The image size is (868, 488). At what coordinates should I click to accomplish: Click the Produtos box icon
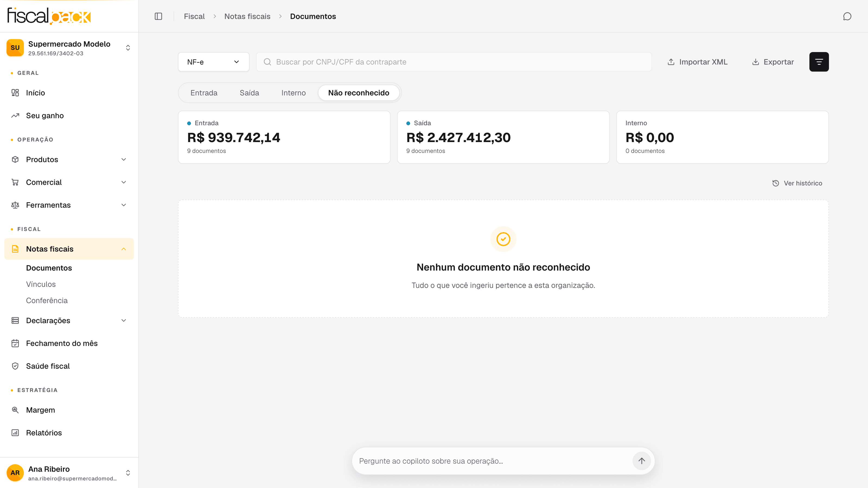point(15,159)
